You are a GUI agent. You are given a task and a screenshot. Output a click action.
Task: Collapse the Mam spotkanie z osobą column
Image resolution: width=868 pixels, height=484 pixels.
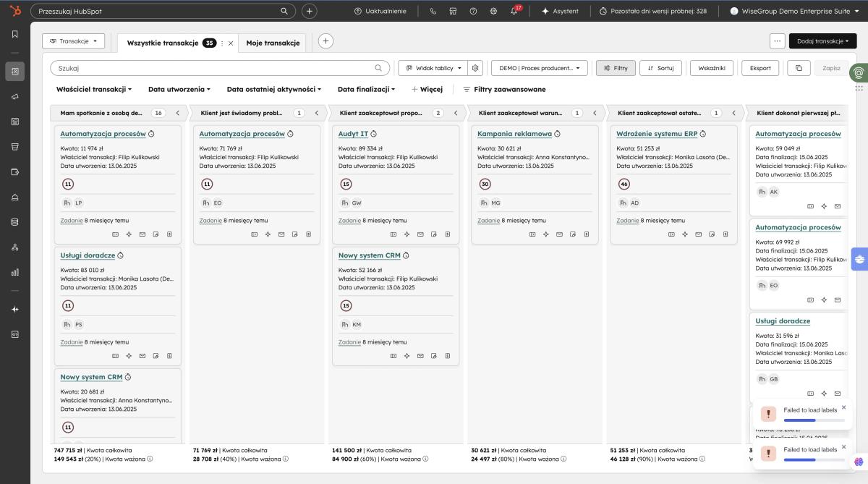pos(178,113)
